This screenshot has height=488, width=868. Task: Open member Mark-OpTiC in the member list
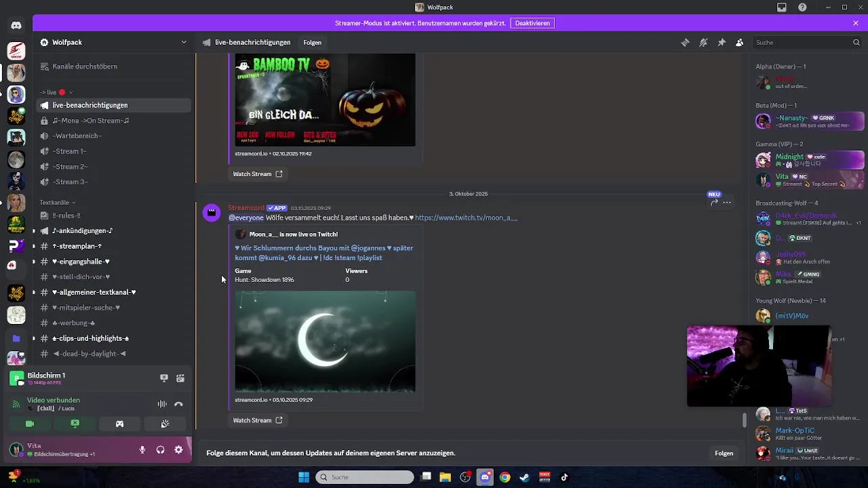coord(810,434)
